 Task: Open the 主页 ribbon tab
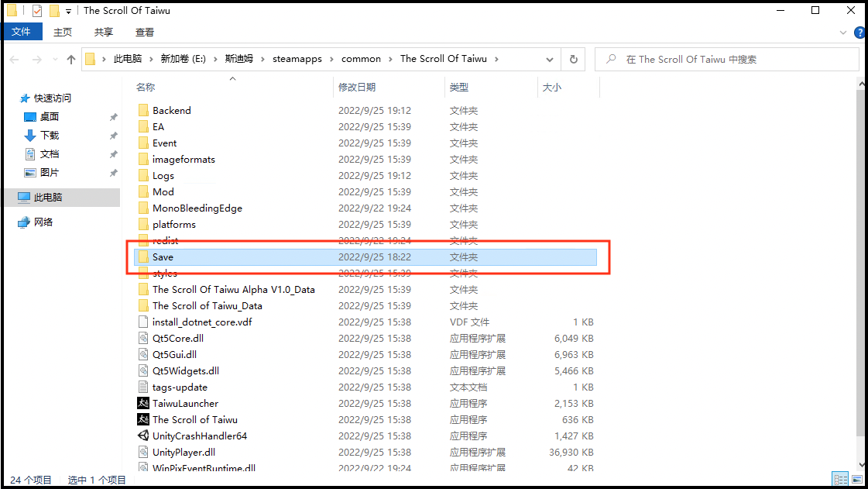[63, 32]
